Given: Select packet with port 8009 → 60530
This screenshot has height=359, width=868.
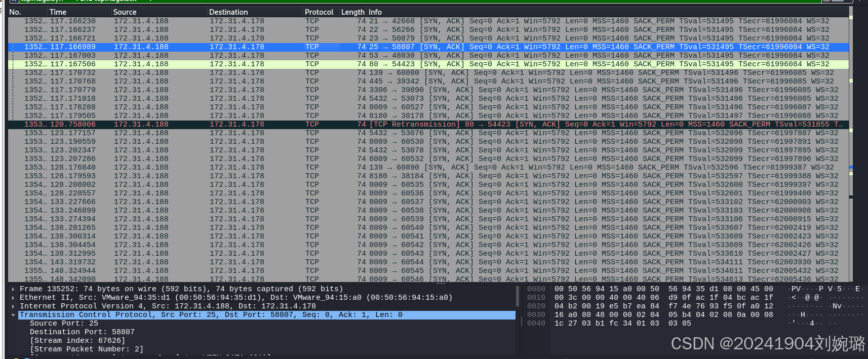Looking at the screenshot, I should pyautogui.click(x=428, y=141).
